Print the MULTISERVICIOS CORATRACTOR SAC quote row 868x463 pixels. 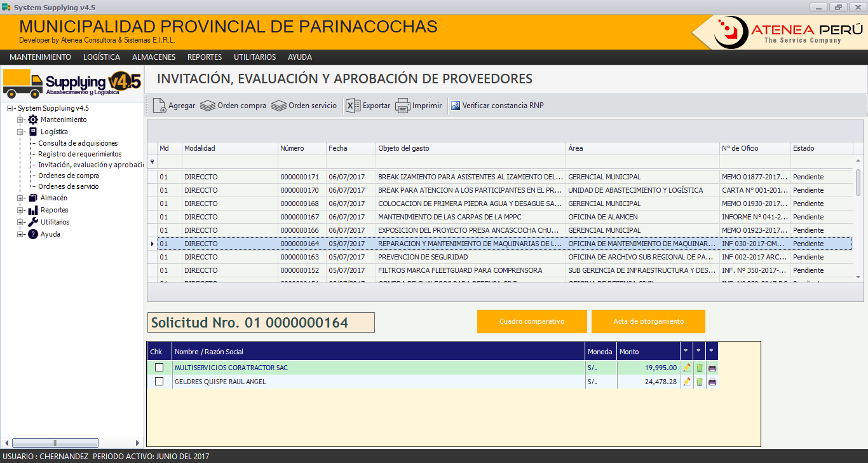(712, 368)
